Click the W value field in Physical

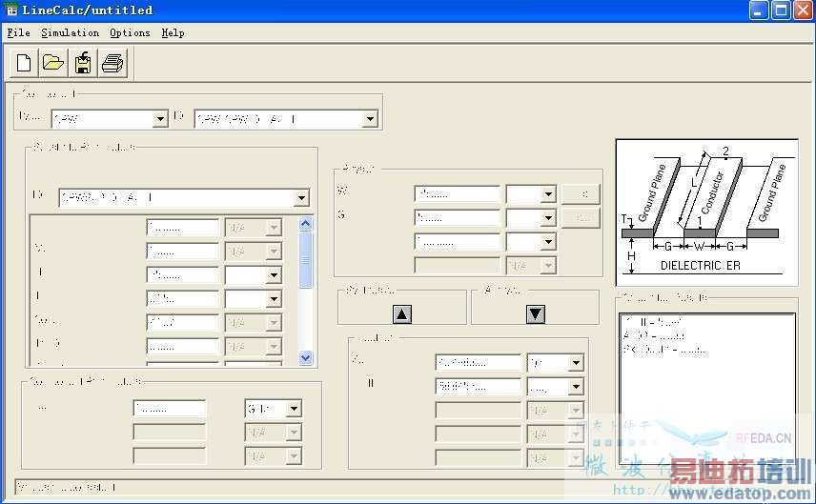tap(458, 194)
